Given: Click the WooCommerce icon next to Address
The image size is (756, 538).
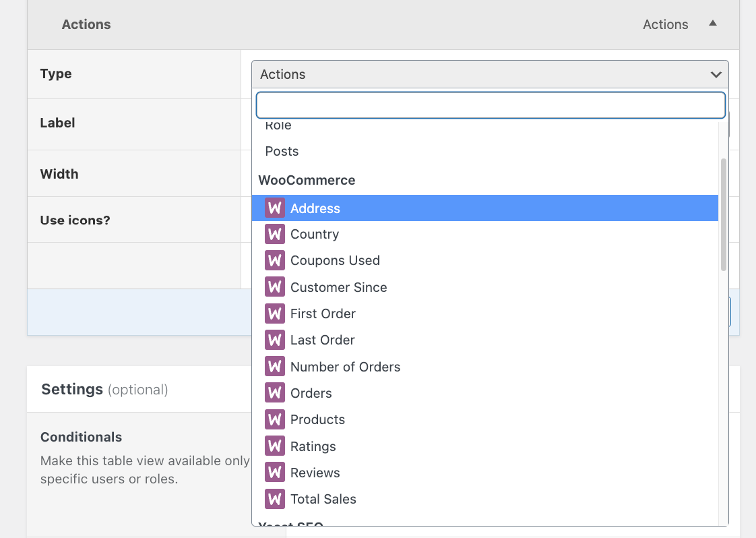Looking at the screenshot, I should click(x=274, y=208).
